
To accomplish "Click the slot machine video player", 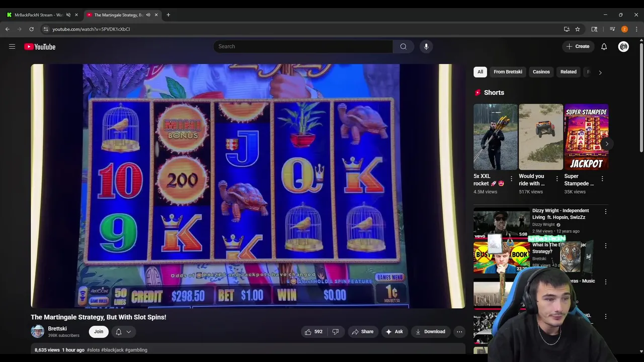I will click(x=248, y=186).
